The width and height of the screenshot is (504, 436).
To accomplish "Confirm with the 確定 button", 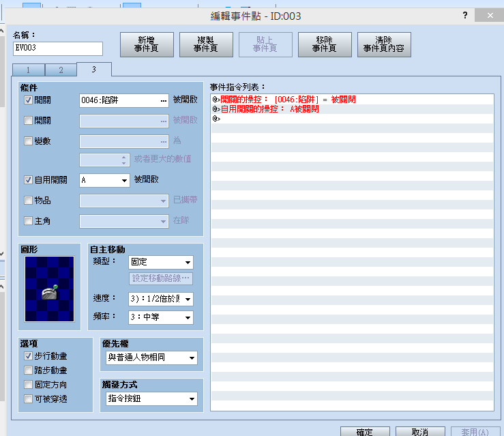I will 365,431.
